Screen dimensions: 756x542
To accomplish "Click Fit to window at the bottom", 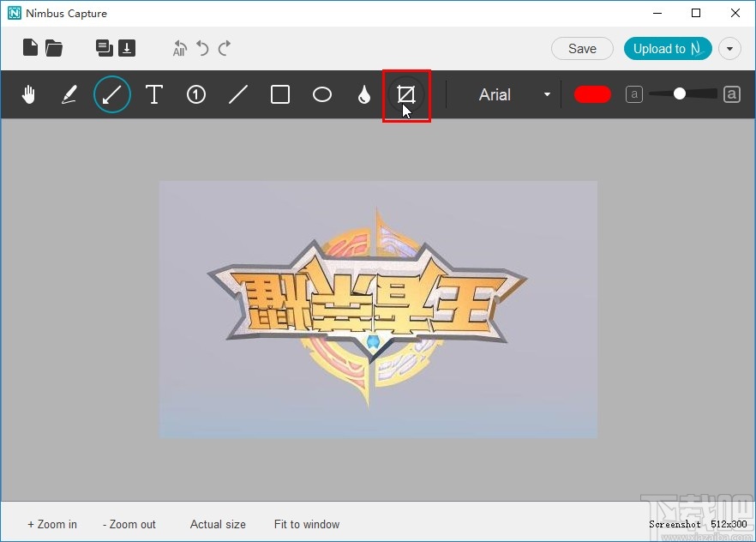I will point(306,524).
